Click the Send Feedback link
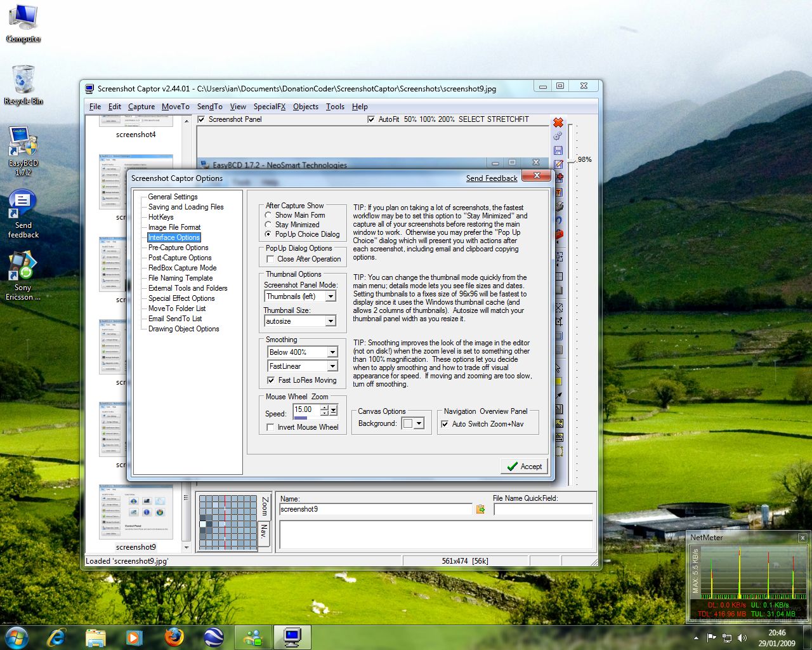The width and height of the screenshot is (812, 650). tap(491, 178)
